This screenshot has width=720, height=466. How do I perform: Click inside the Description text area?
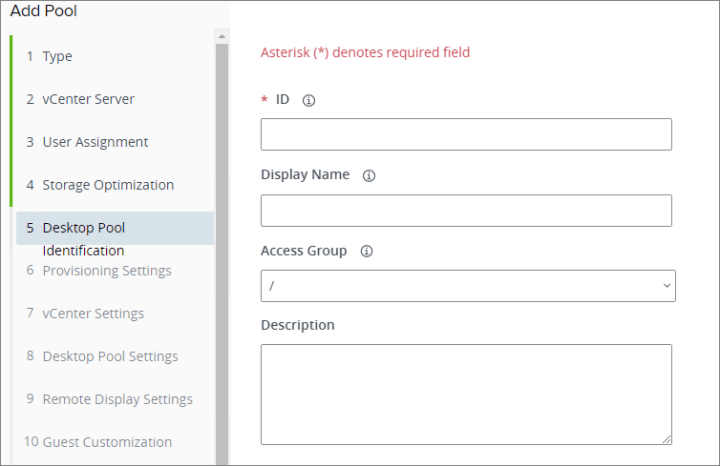pos(466,394)
